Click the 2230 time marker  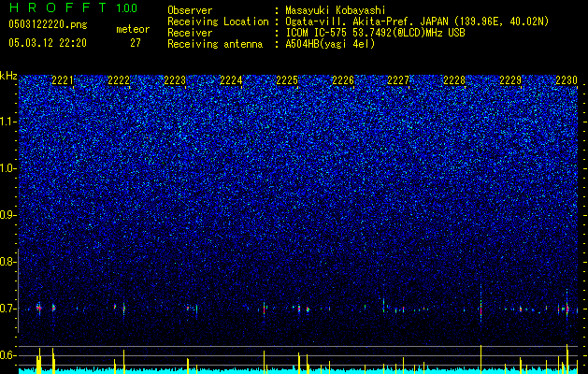pos(566,80)
